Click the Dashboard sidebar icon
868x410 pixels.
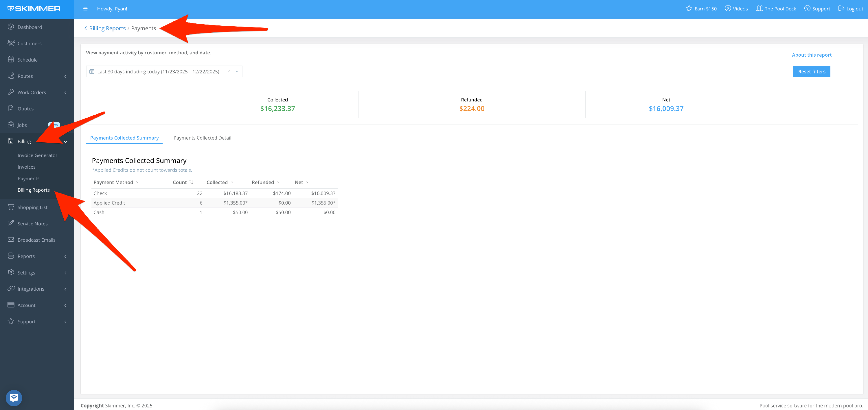pos(11,27)
